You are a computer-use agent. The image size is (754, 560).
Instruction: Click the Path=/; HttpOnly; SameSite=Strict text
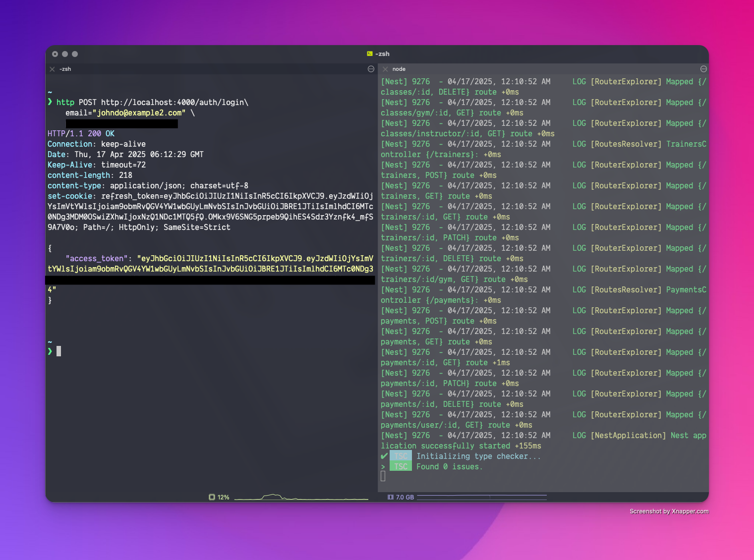(157, 227)
